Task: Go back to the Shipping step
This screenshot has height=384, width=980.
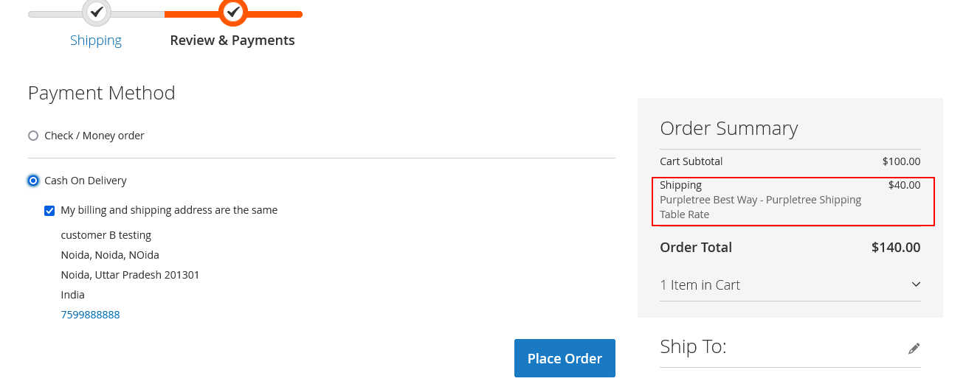Action: point(96,41)
